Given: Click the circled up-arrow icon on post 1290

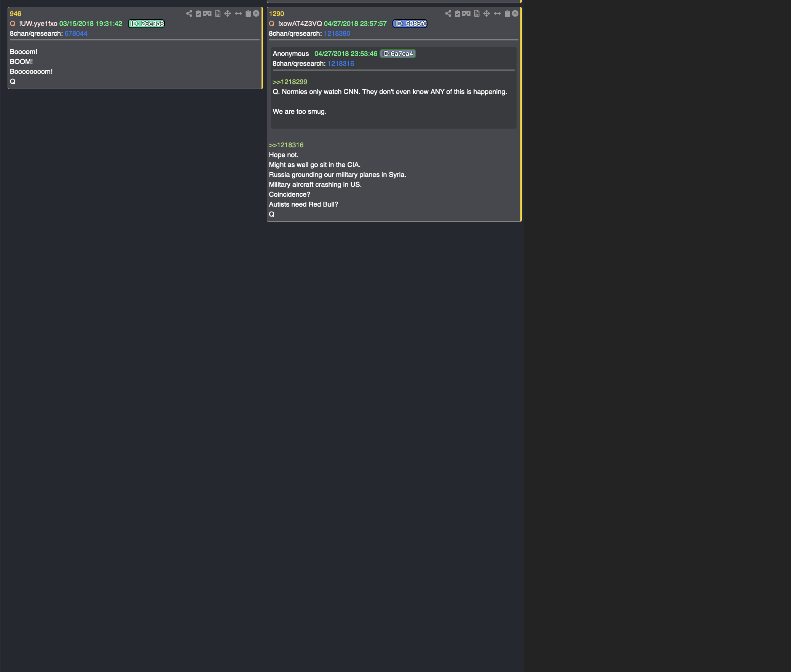Looking at the screenshot, I should [x=515, y=14].
